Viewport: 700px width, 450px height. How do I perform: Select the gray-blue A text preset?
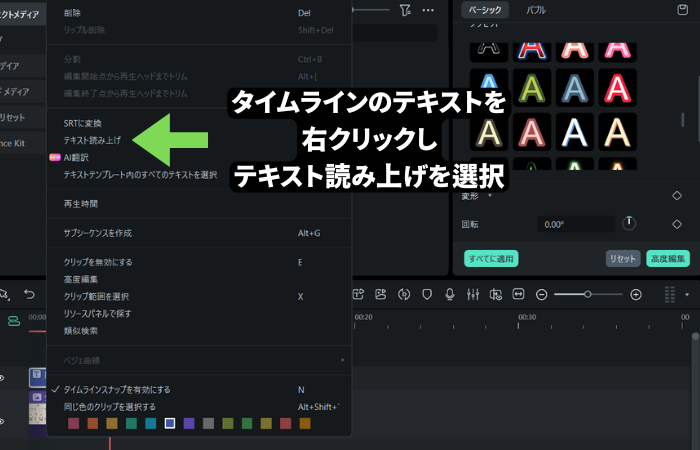point(575,88)
